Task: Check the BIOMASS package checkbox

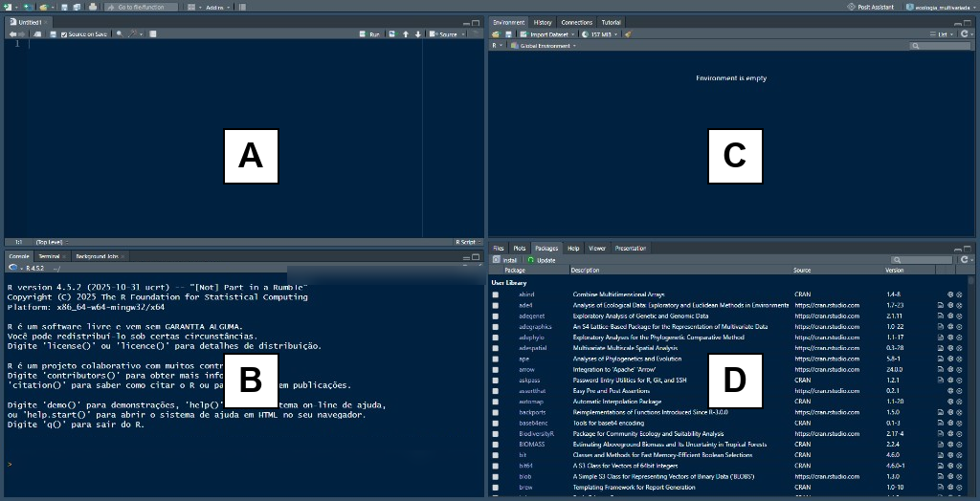Action: click(496, 445)
